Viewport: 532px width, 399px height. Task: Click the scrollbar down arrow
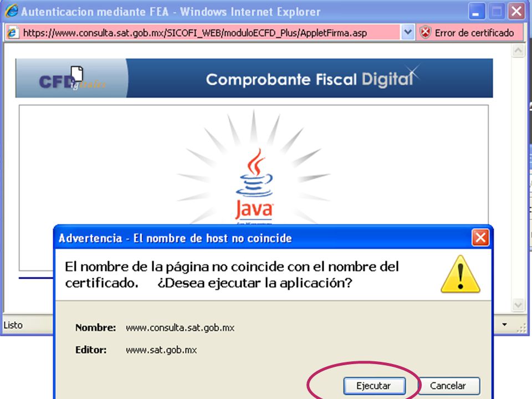(x=518, y=304)
